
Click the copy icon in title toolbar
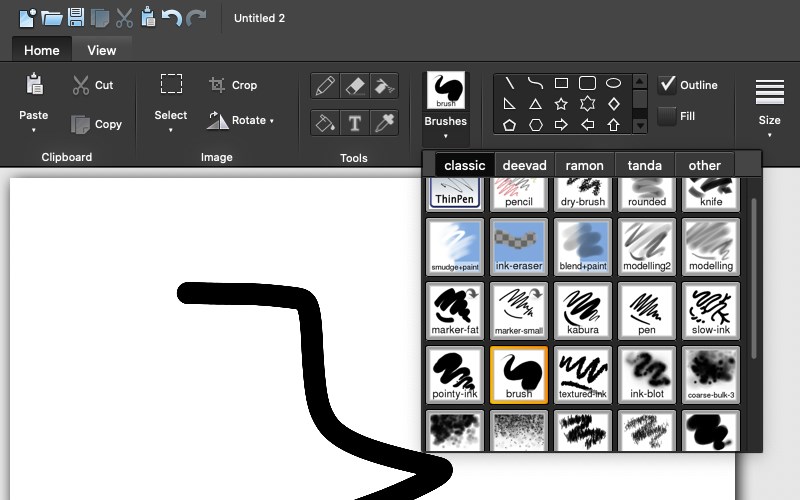coord(100,18)
